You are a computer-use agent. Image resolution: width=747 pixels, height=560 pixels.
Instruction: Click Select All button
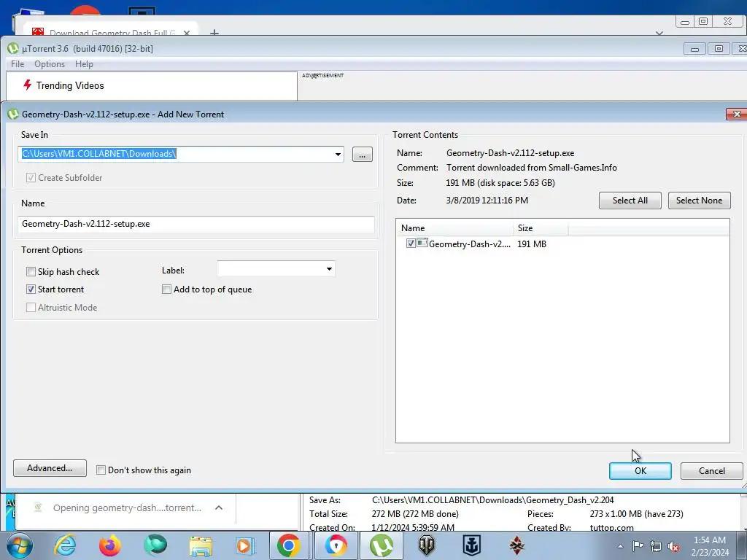point(630,201)
